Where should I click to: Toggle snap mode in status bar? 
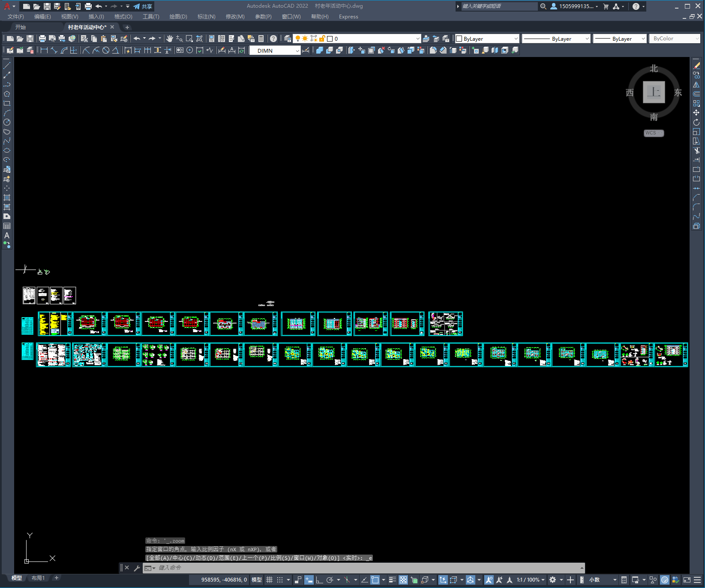280,580
